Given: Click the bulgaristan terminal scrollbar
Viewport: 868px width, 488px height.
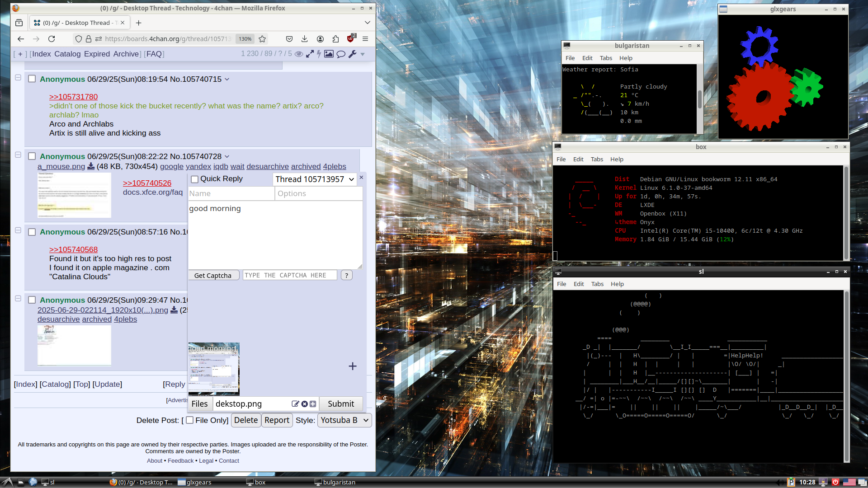Looking at the screenshot, I should point(700,99).
